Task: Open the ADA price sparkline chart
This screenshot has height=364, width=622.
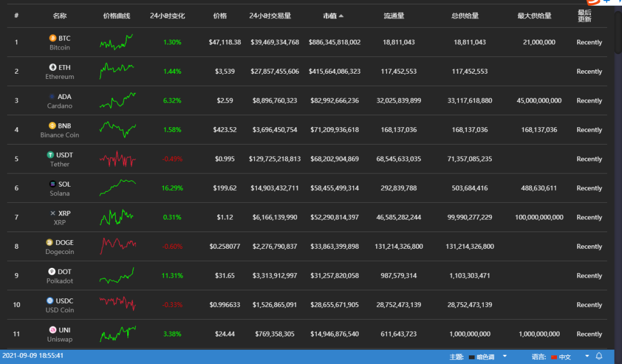Action: (118, 100)
